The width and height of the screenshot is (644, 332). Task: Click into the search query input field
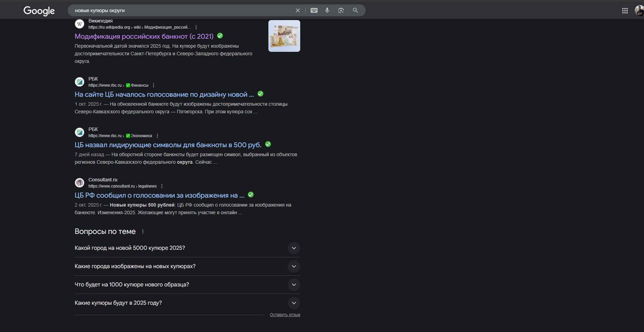point(180,10)
